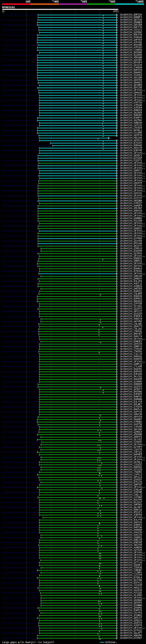Select the UniRef100_B5DE51 label

tap(131, 259)
